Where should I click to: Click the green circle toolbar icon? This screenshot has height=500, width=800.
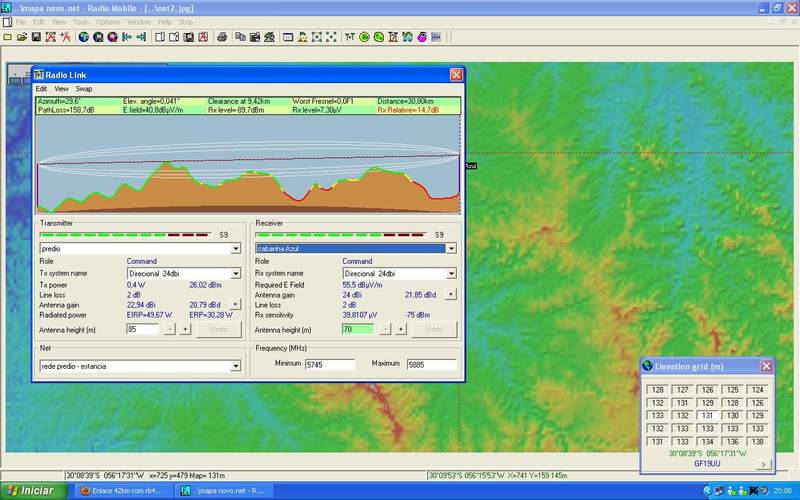365,37
